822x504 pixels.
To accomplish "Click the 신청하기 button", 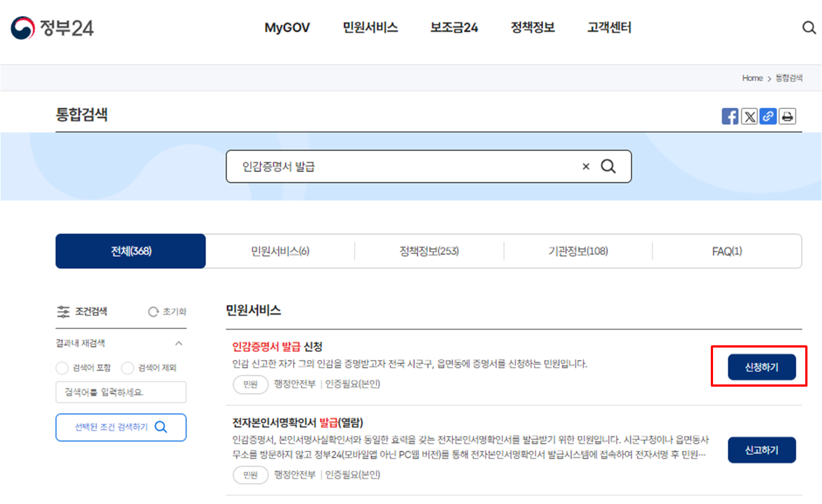I will pyautogui.click(x=762, y=367).
